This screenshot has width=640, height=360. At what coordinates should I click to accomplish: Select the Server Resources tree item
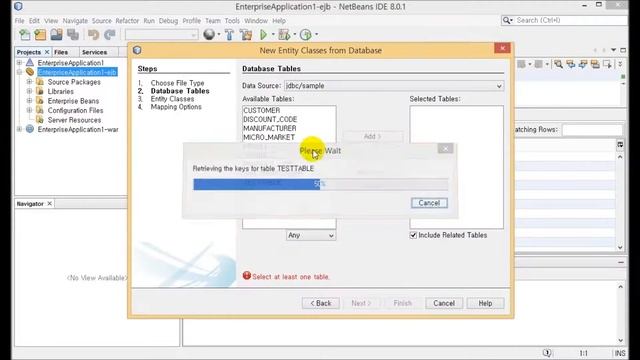74,120
